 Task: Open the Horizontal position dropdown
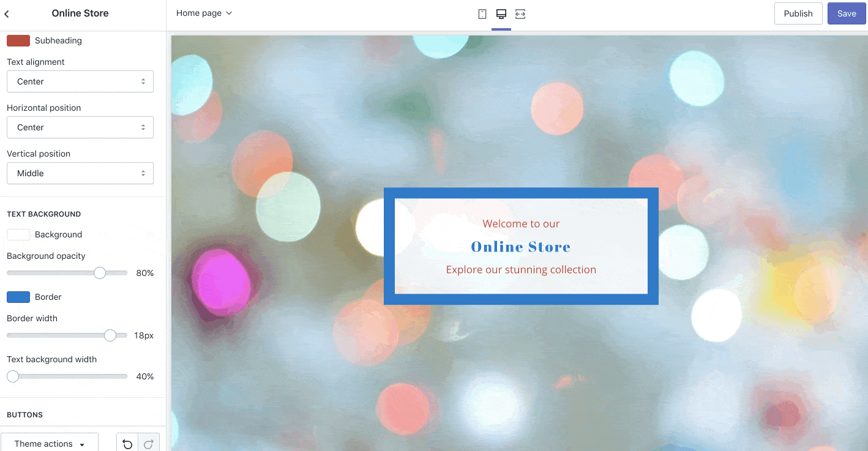[x=80, y=127]
